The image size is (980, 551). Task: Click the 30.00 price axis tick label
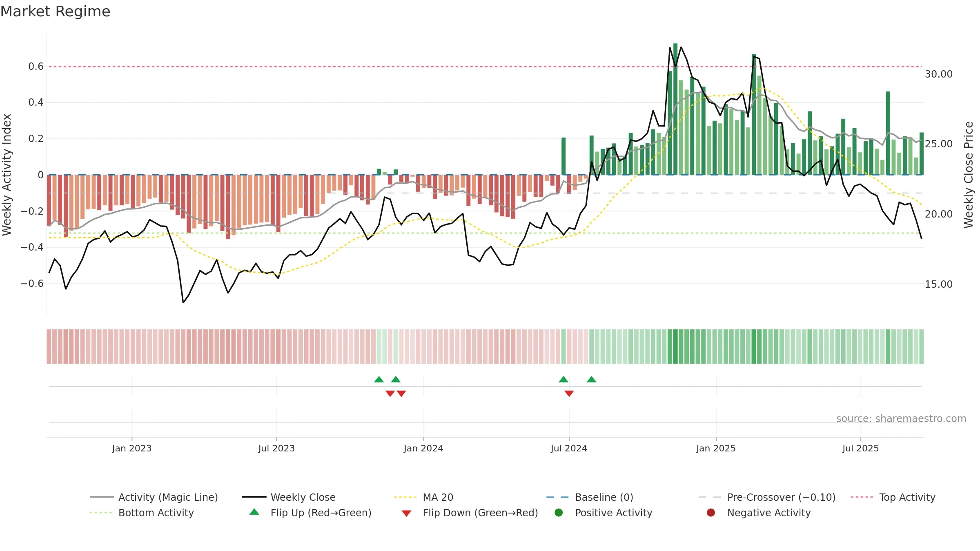tap(939, 74)
